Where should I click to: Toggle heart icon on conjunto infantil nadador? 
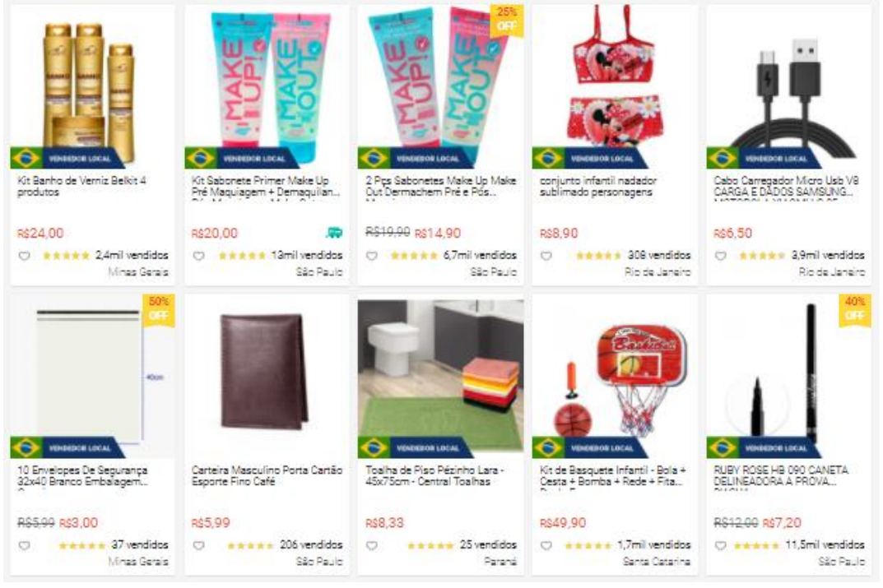(x=546, y=256)
